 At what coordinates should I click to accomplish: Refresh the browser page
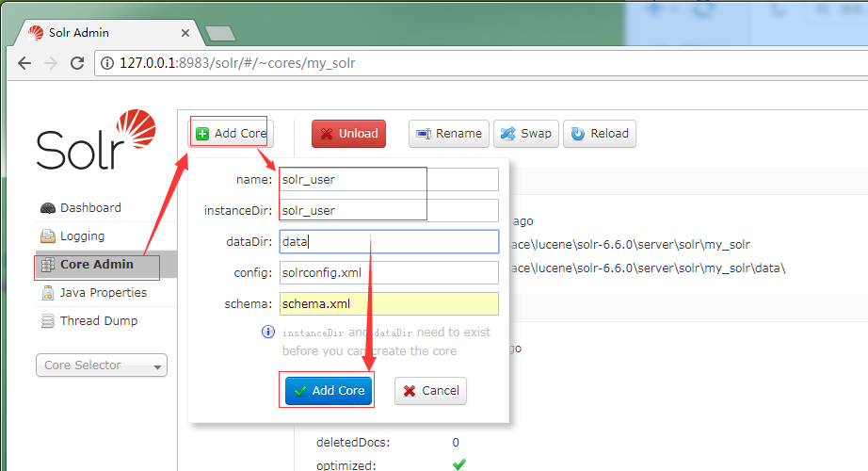point(77,63)
